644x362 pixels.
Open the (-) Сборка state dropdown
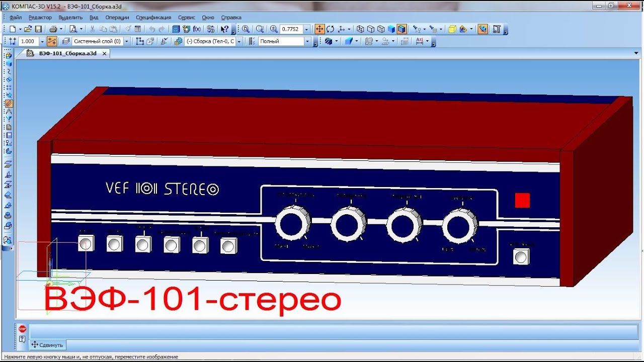(239, 41)
